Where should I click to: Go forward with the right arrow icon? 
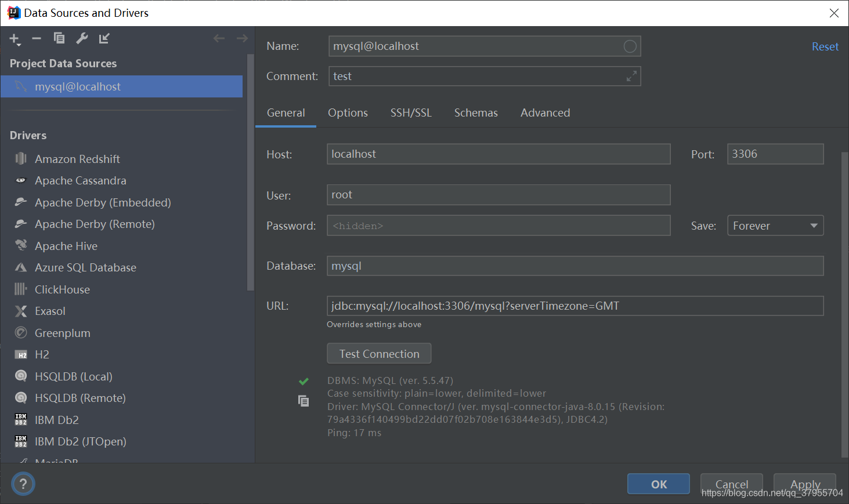click(x=242, y=38)
